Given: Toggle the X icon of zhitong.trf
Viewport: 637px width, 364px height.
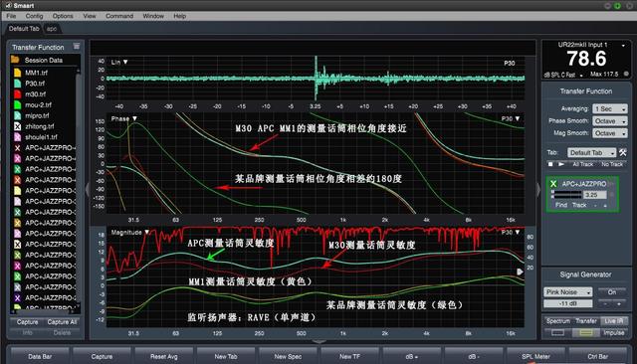Looking at the screenshot, I should pos(18,126).
